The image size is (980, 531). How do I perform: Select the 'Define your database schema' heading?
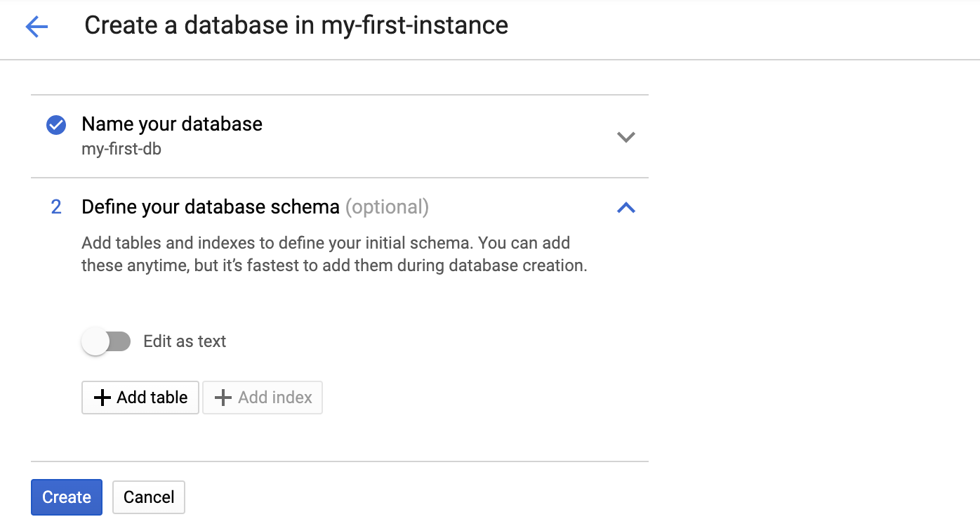(x=211, y=207)
